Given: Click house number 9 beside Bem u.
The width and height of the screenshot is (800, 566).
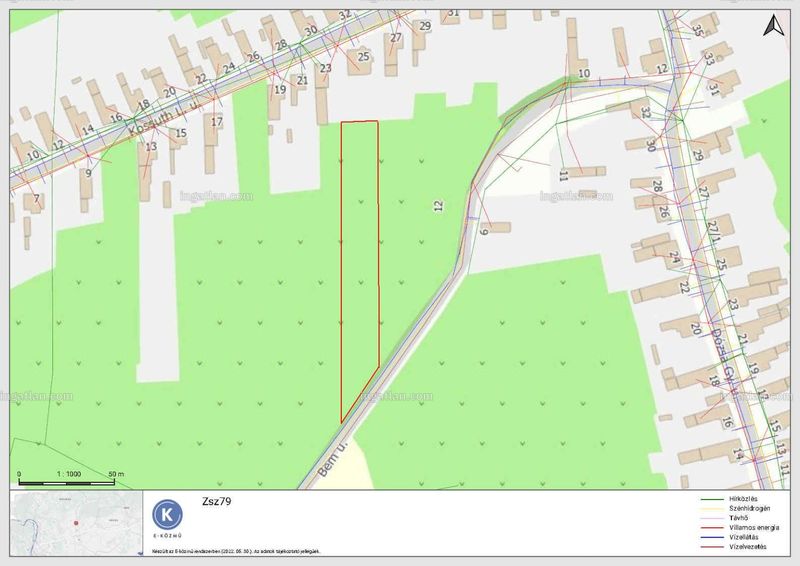Looking at the screenshot, I should pyautogui.click(x=484, y=232).
